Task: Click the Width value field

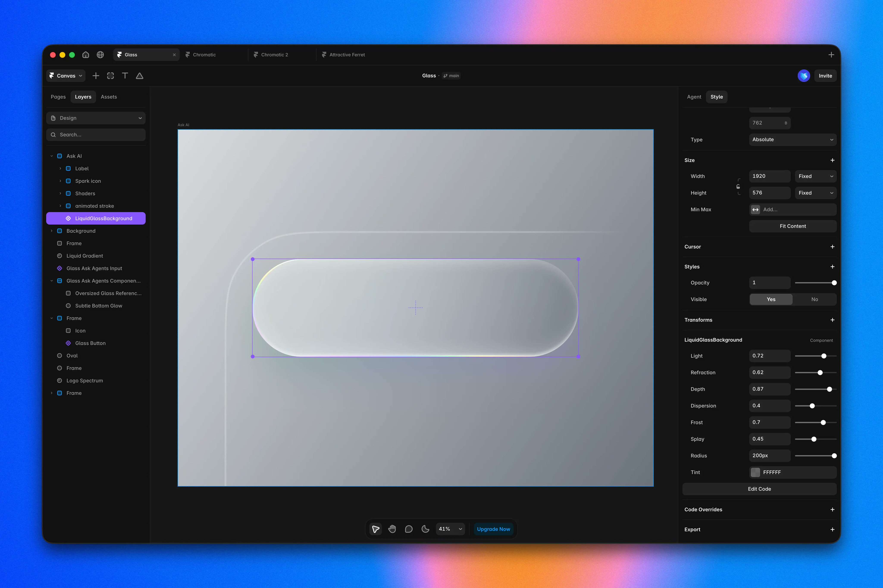Action: [770, 176]
